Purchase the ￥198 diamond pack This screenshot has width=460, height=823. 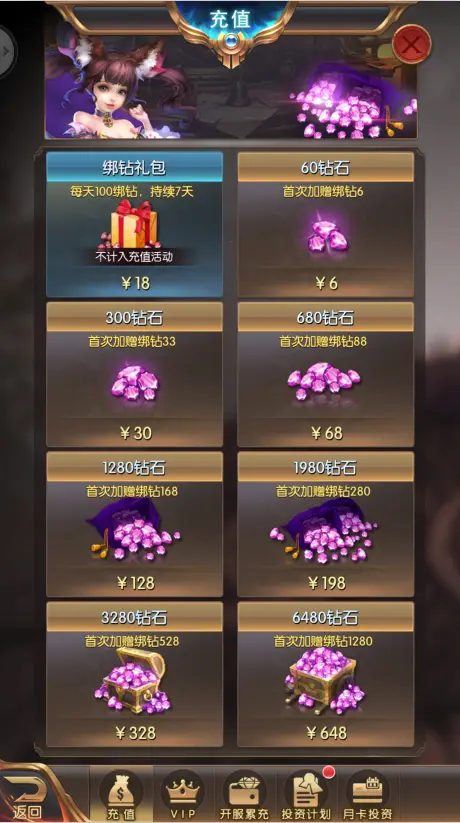pyautogui.click(x=326, y=524)
